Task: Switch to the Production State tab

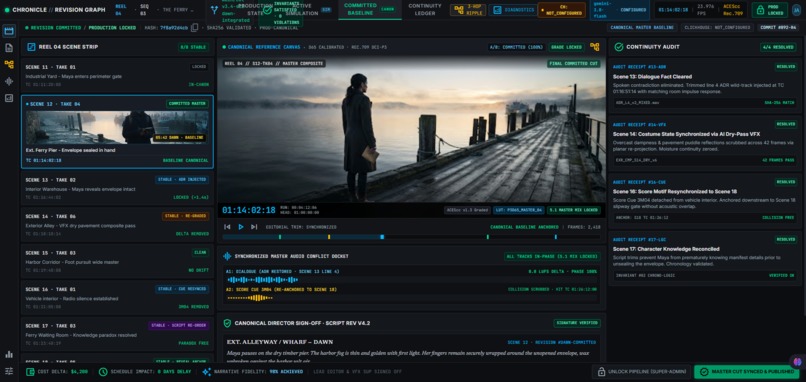Action: tap(255, 10)
